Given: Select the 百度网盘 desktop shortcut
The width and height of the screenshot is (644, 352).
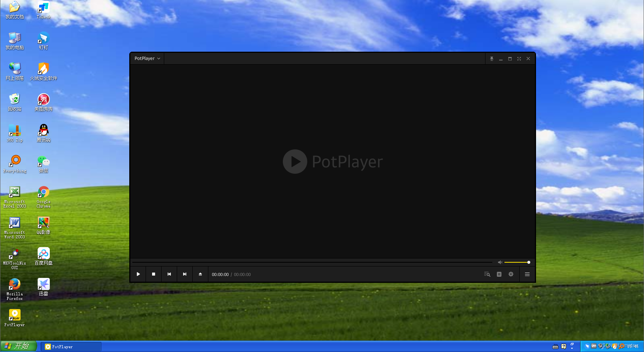Looking at the screenshot, I should pyautogui.click(x=44, y=257).
